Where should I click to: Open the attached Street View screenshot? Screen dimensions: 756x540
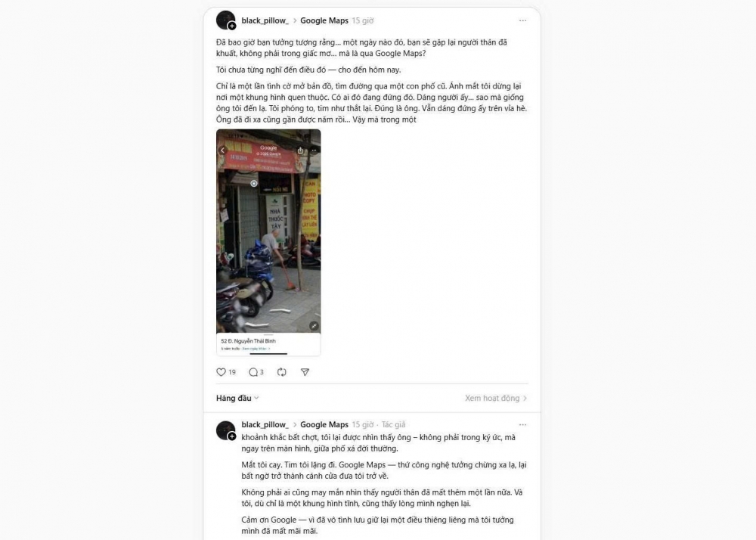pyautogui.click(x=268, y=243)
